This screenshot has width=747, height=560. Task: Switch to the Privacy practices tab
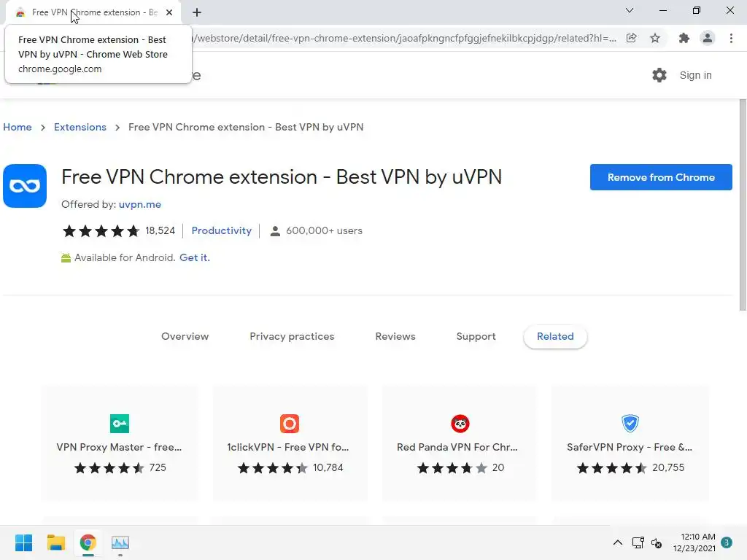tap(292, 336)
